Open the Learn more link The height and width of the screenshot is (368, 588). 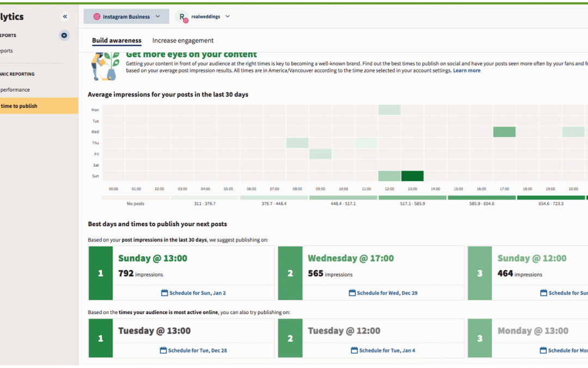pos(467,70)
